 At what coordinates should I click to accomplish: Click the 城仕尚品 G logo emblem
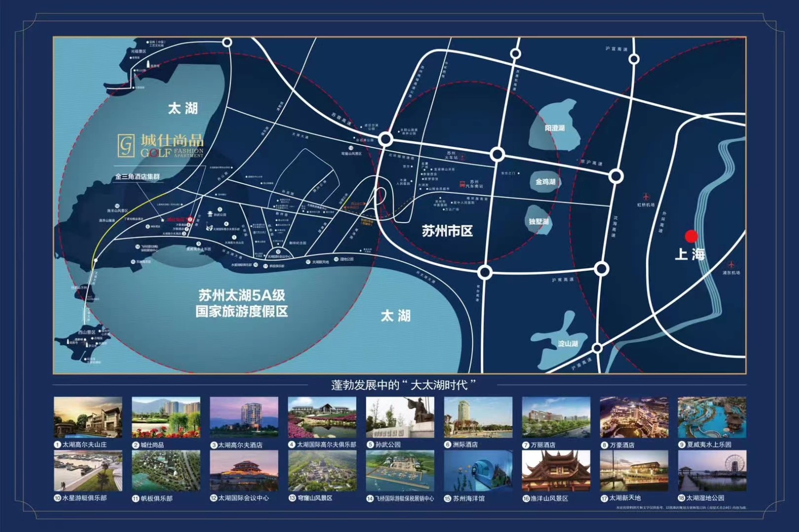pos(126,145)
